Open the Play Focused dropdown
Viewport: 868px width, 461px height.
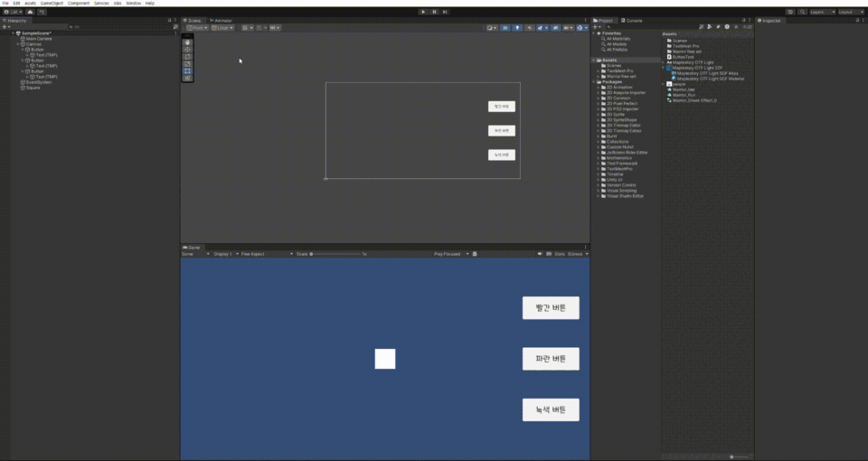tap(451, 254)
